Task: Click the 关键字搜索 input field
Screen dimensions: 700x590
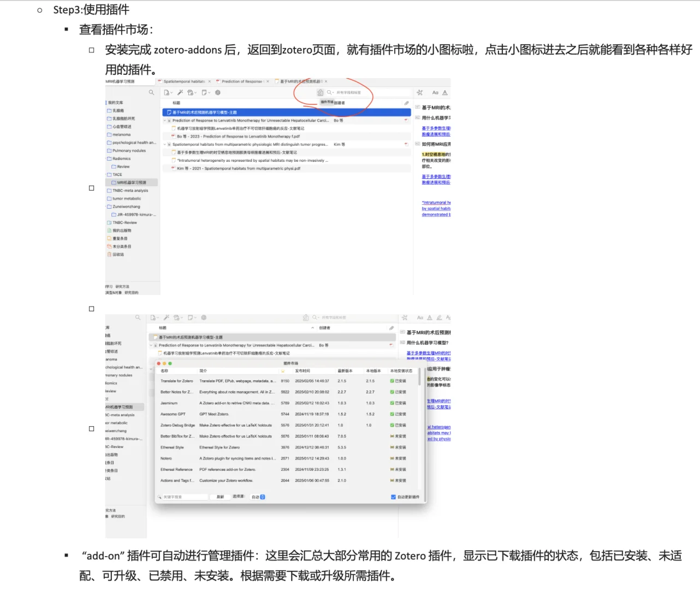Action: click(183, 497)
